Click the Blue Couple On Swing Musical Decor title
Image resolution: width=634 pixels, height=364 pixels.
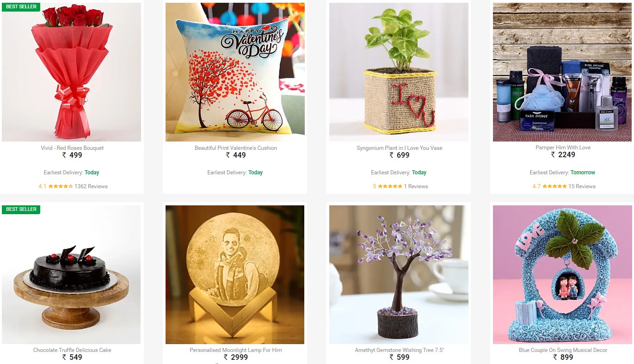[x=563, y=350]
